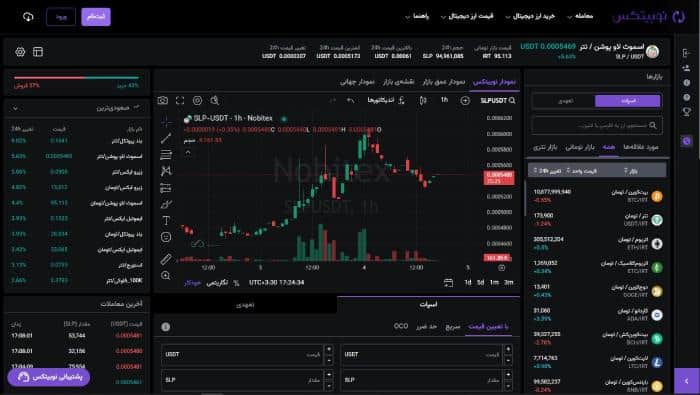Open the chart pattern drawing tool
The image size is (700, 395).
tap(166, 171)
